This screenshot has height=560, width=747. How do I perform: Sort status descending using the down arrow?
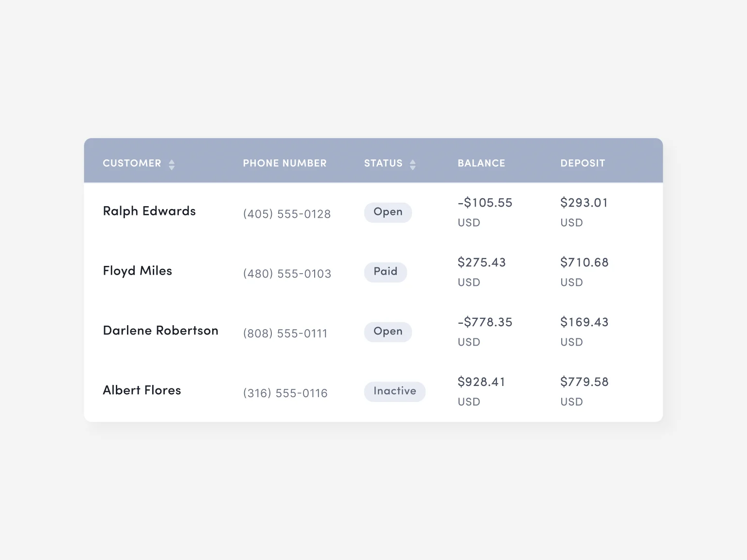[412, 167]
